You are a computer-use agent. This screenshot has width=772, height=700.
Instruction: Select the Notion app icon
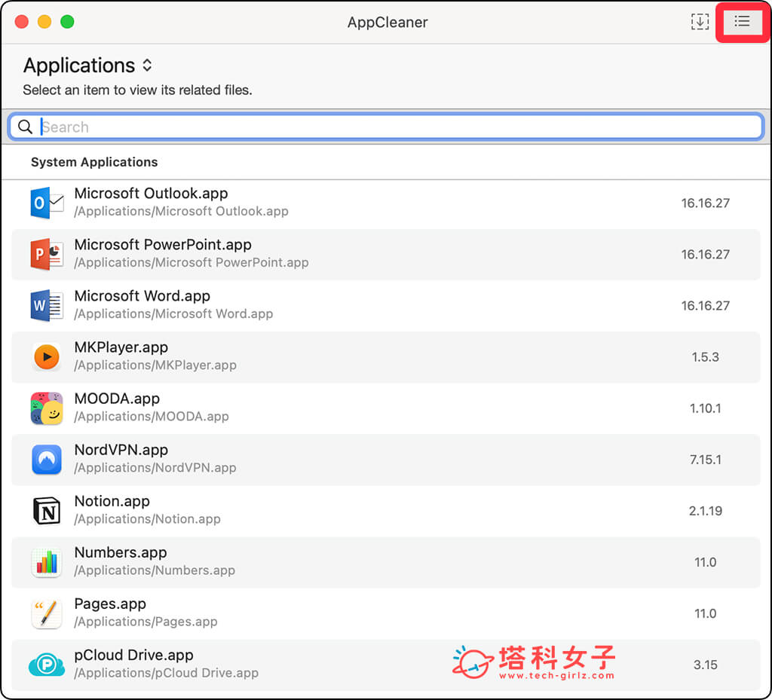[x=47, y=511]
